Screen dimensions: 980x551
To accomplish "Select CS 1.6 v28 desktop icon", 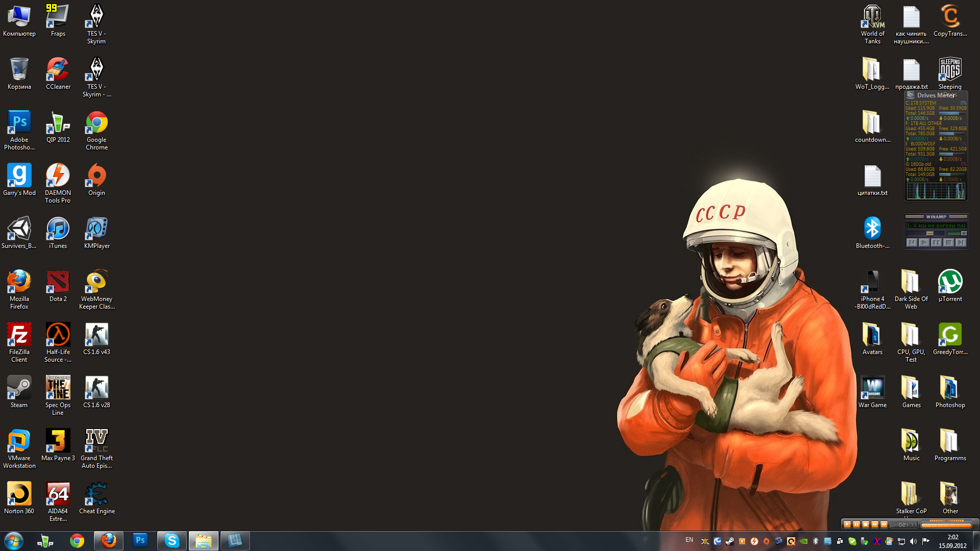I will click(96, 392).
